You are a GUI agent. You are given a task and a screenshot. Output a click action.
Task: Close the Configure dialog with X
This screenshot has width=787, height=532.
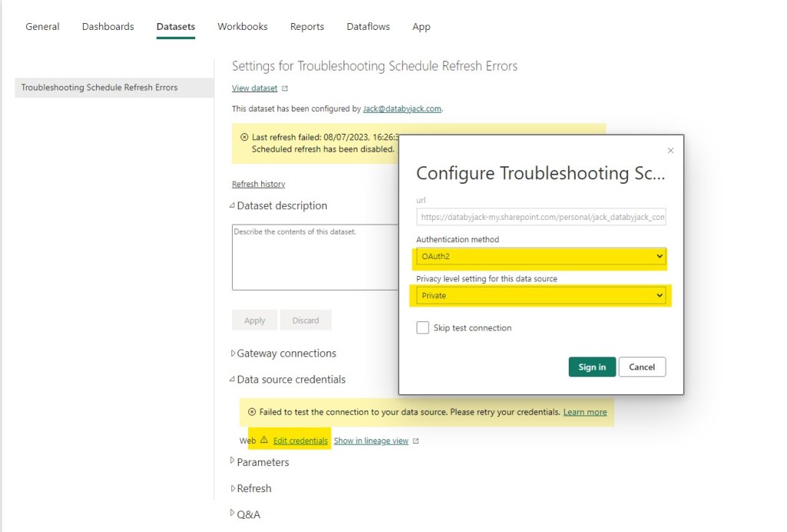670,151
